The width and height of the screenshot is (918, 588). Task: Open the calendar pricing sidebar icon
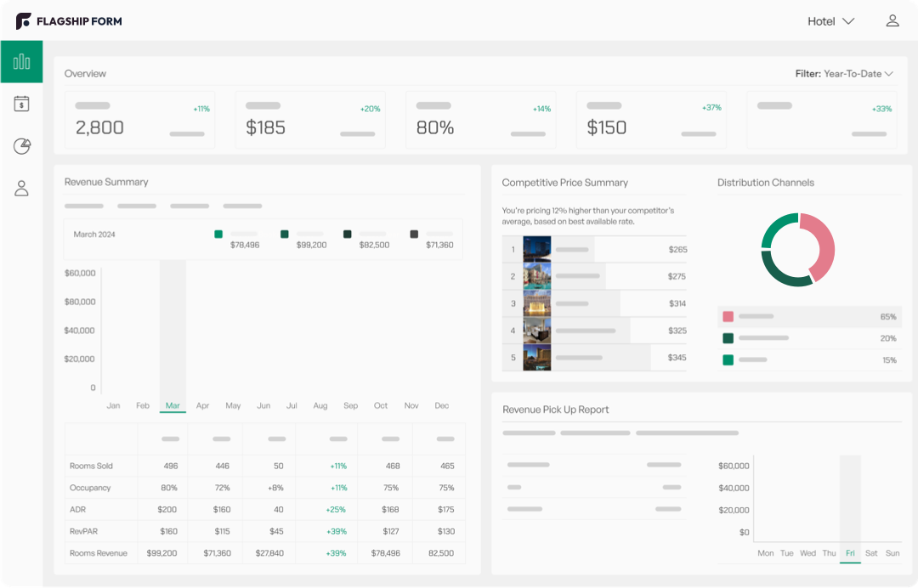21,104
